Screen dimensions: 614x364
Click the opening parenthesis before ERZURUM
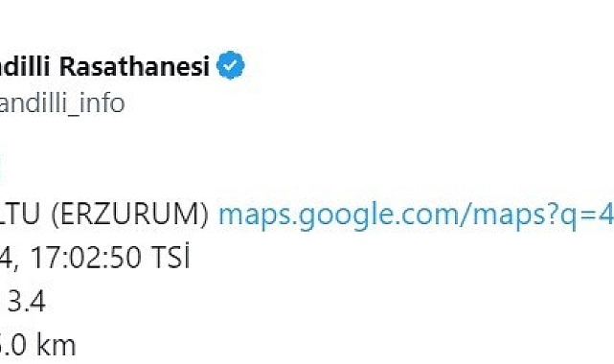click(x=56, y=215)
